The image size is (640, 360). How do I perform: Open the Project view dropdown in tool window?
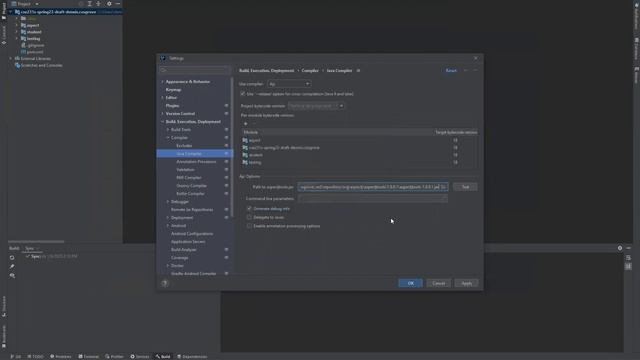(25, 4)
